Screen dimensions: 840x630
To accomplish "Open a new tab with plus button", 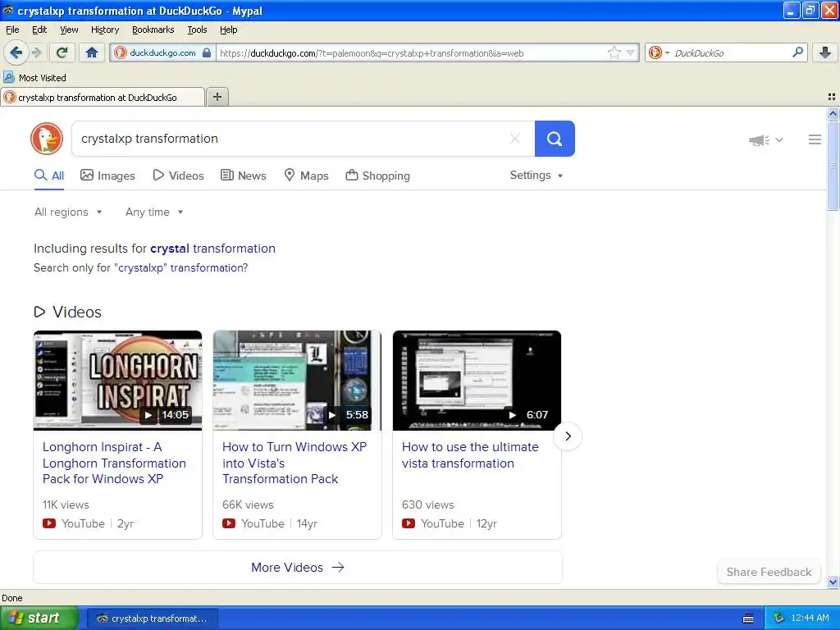I will point(217,97).
